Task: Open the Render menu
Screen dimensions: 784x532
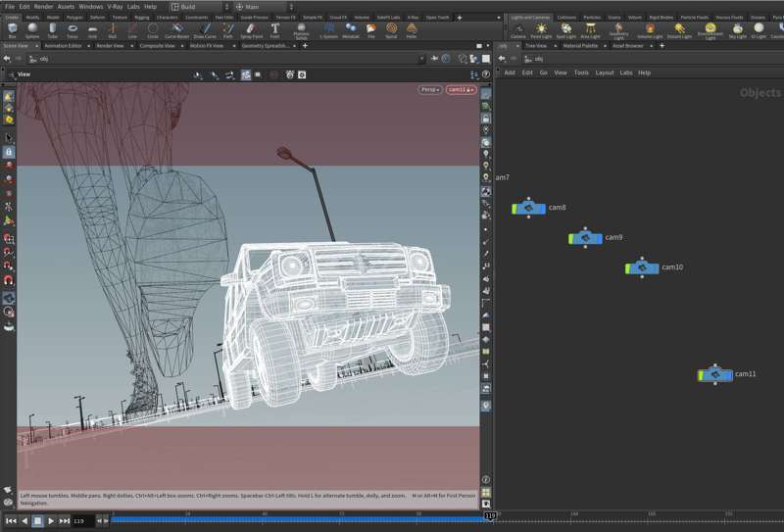Action: (x=43, y=7)
